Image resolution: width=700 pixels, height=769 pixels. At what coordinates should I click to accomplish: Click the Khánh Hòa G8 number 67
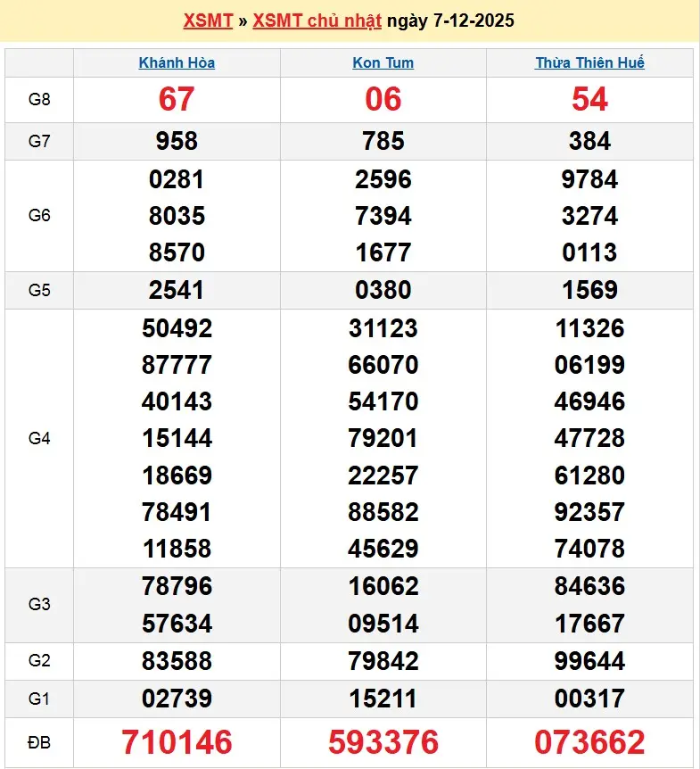(x=177, y=99)
